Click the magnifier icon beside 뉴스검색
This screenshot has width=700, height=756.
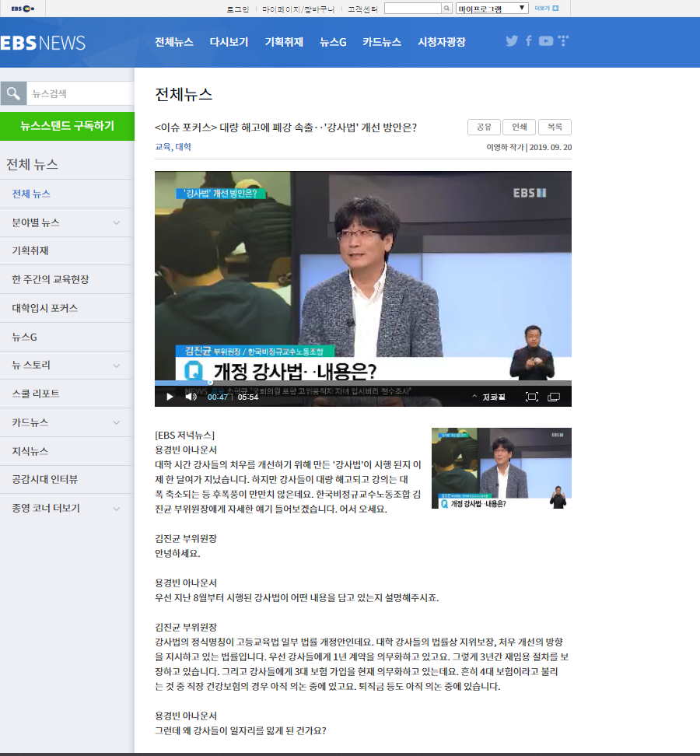click(x=13, y=93)
